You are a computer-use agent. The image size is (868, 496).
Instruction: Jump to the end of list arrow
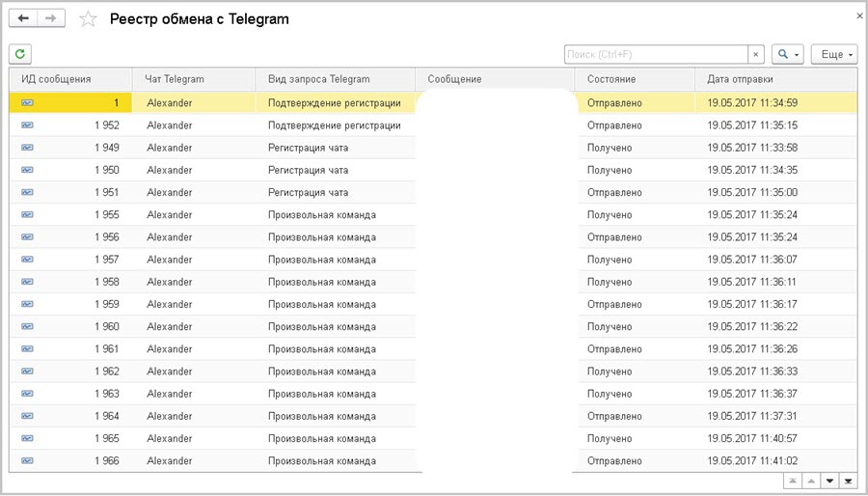click(x=849, y=480)
